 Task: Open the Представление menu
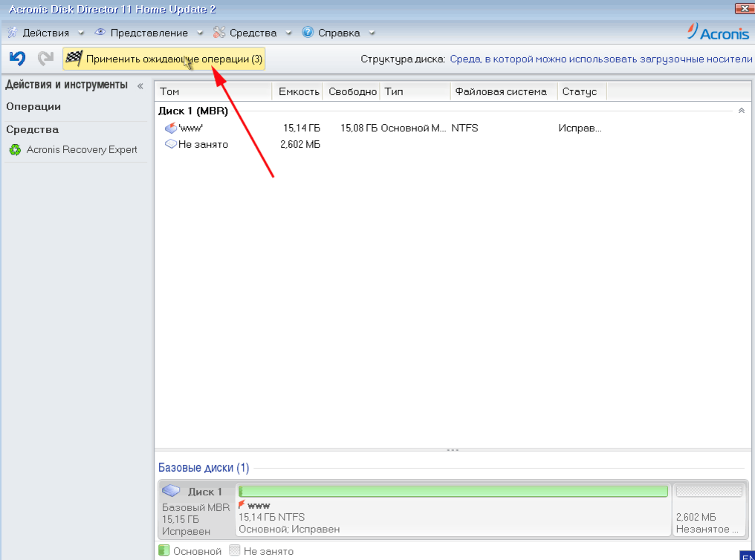[x=149, y=33]
